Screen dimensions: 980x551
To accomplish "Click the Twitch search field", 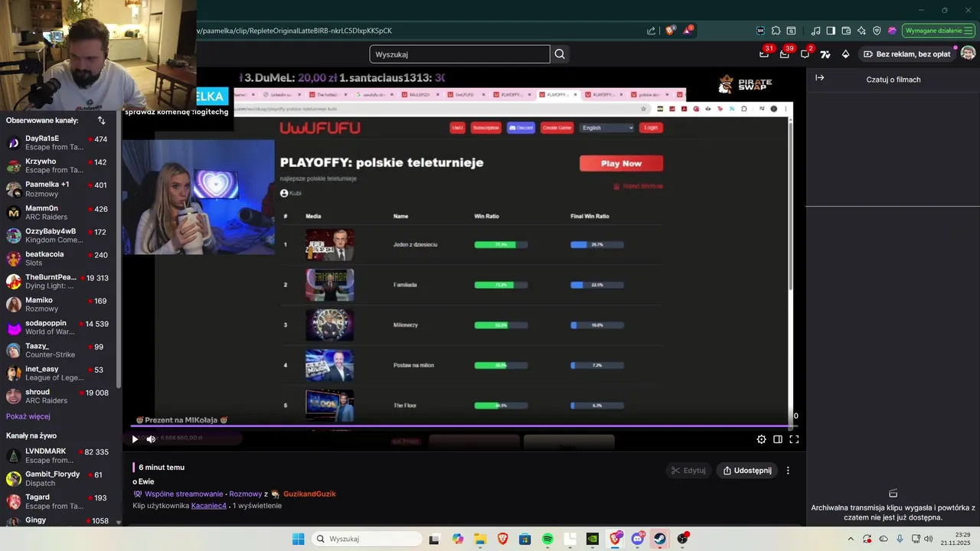I will 459,54.
